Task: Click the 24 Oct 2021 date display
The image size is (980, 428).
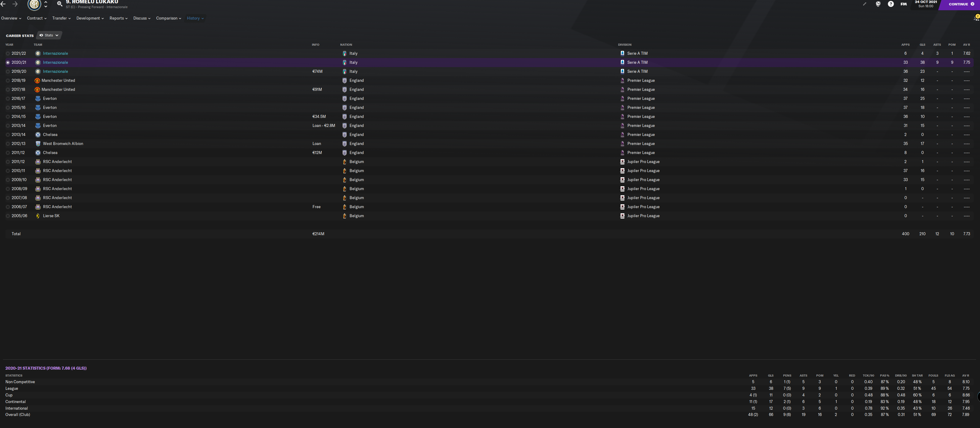Action: pos(926,4)
